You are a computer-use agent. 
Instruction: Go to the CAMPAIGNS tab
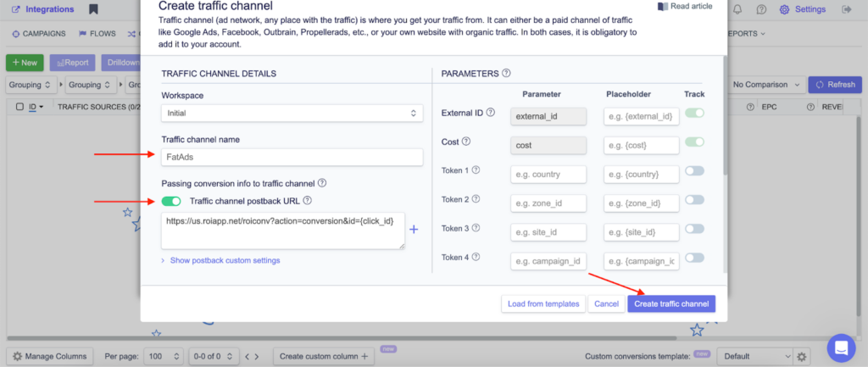click(38, 35)
